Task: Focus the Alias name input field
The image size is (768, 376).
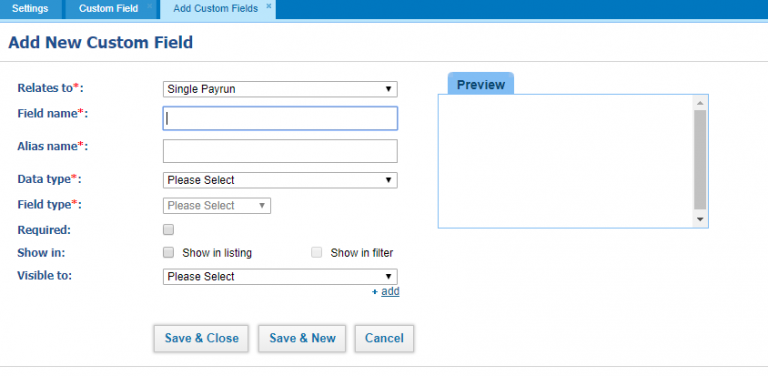Action: (x=280, y=151)
